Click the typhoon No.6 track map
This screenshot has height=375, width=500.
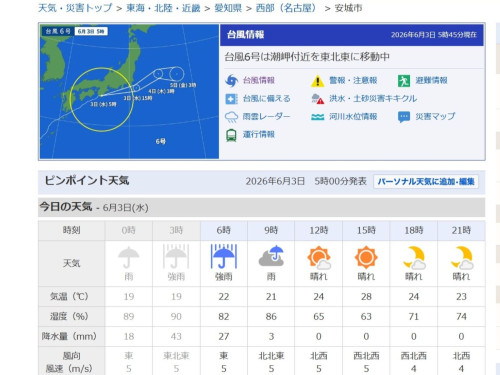tap(129, 91)
